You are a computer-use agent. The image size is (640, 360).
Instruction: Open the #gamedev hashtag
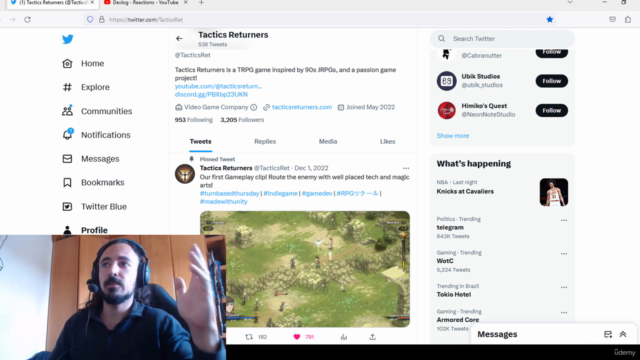317,193
